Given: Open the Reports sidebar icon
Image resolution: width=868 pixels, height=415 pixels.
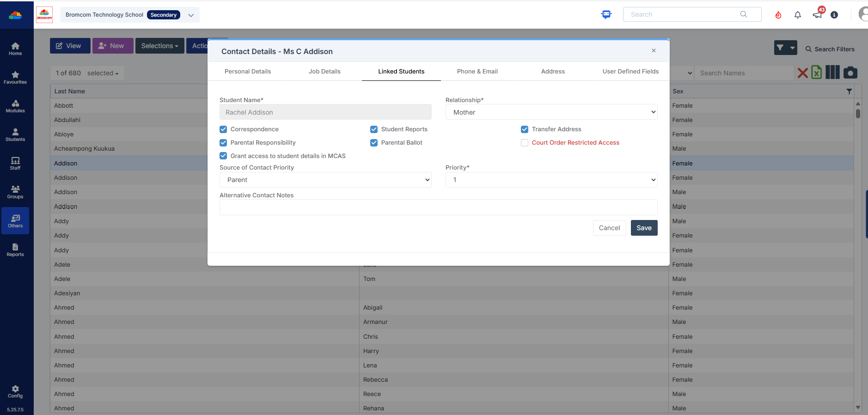Looking at the screenshot, I should pos(15,250).
